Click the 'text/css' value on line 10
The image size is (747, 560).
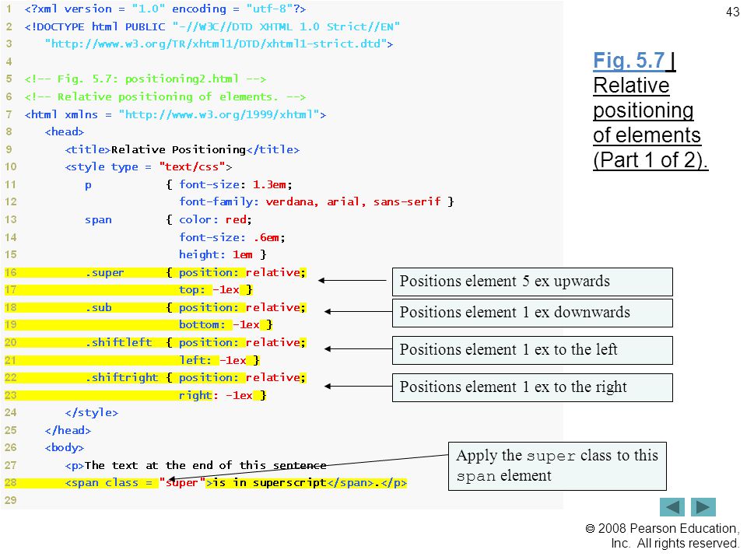[192, 166]
